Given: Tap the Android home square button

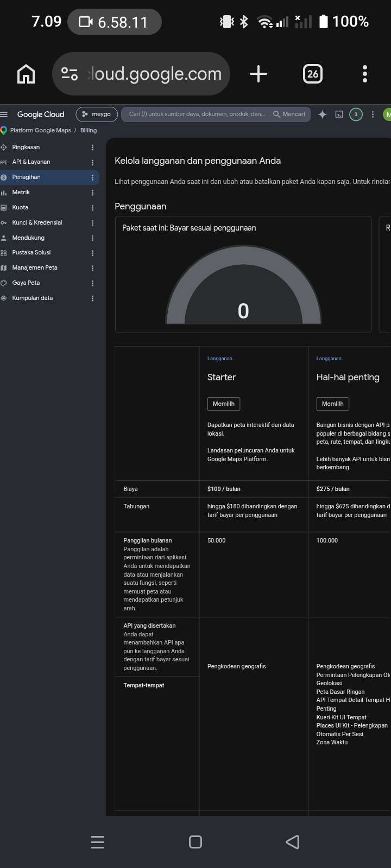Looking at the screenshot, I should 195,842.
